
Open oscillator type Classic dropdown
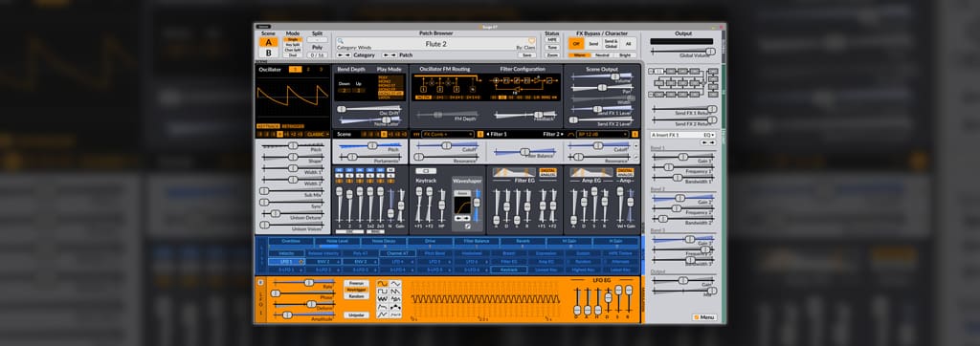click(x=318, y=134)
